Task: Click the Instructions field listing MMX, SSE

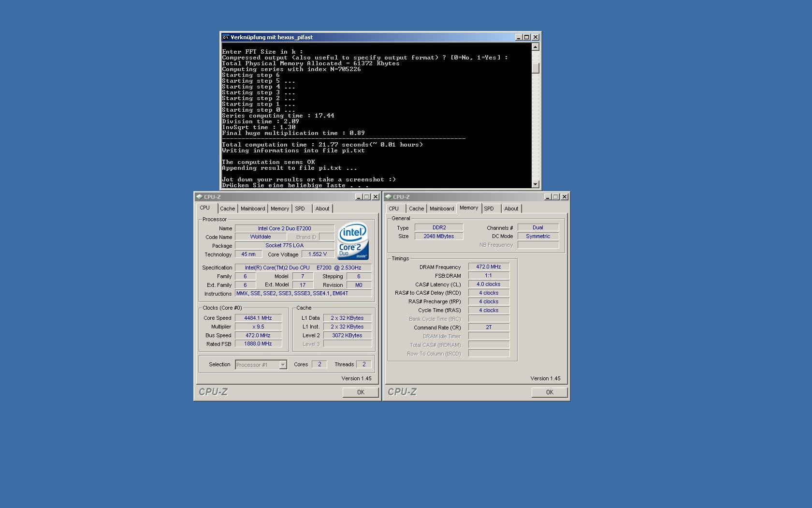Action: pyautogui.click(x=303, y=293)
